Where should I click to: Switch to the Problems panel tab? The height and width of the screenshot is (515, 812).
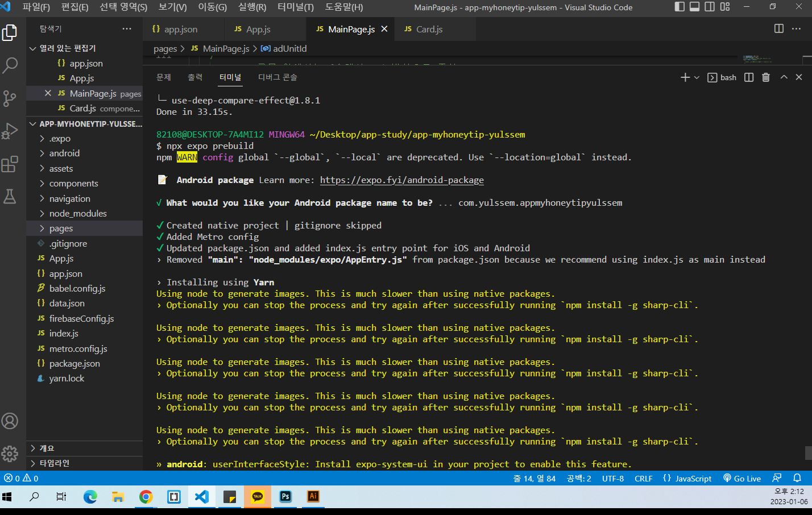click(164, 77)
